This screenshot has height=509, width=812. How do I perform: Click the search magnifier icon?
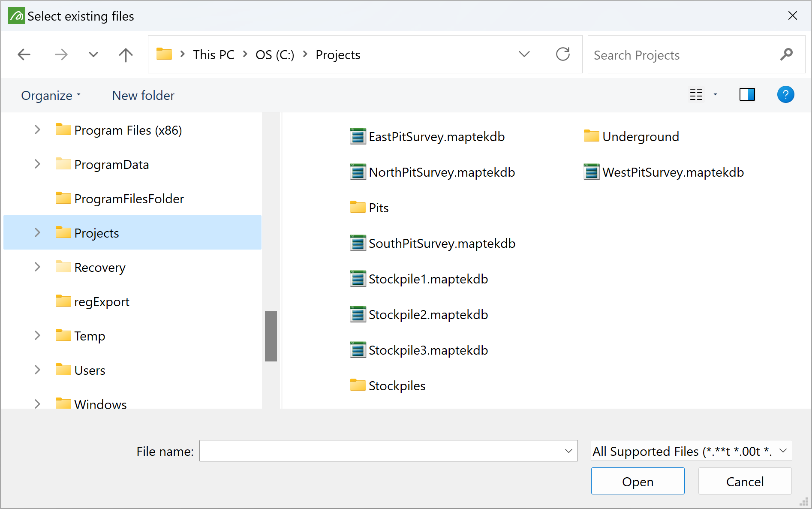[786, 55]
